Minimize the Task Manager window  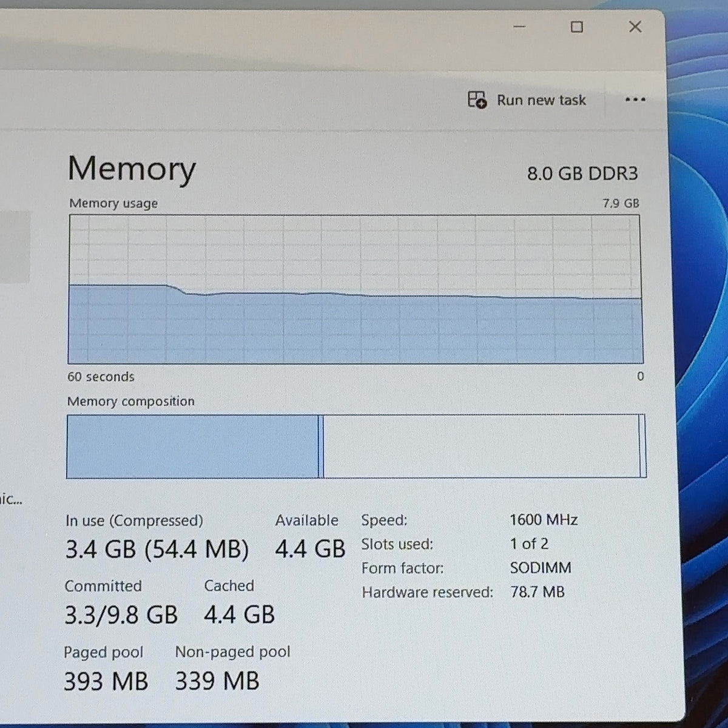click(519, 27)
